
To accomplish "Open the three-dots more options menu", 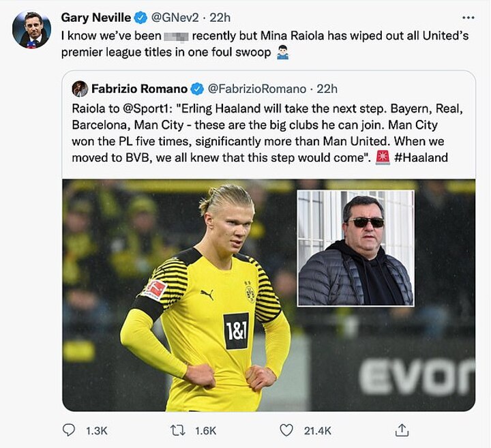I will click(x=468, y=17).
